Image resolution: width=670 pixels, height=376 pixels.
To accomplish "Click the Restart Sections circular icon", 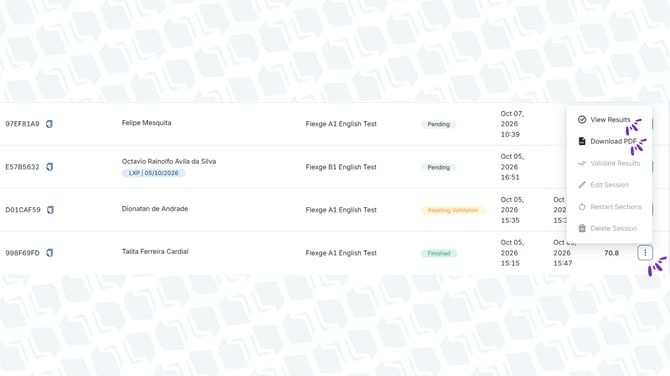I will [x=582, y=207].
